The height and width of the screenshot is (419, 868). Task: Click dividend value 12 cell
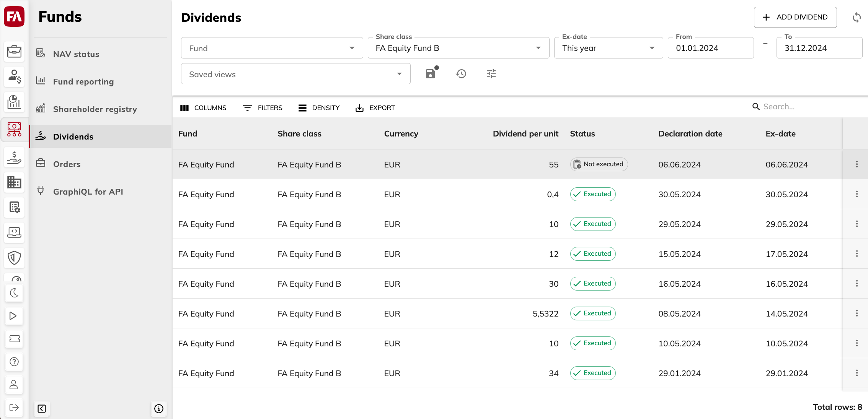553,254
